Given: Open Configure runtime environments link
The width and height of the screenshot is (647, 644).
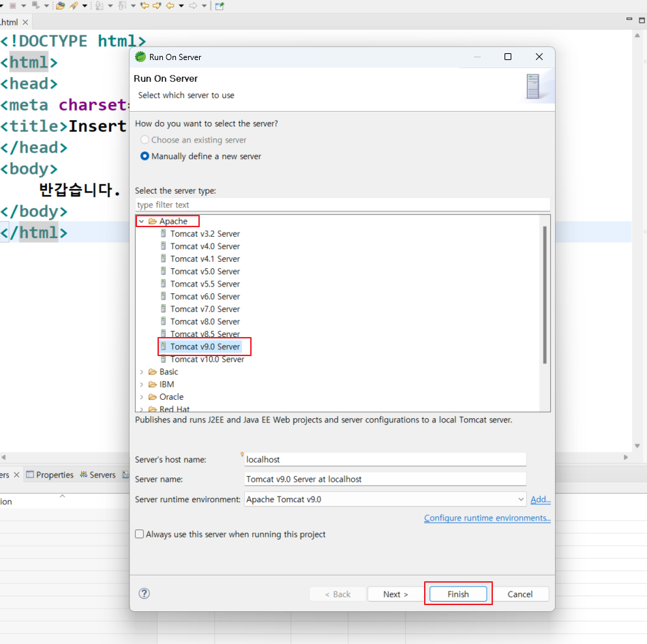Looking at the screenshot, I should (x=487, y=518).
